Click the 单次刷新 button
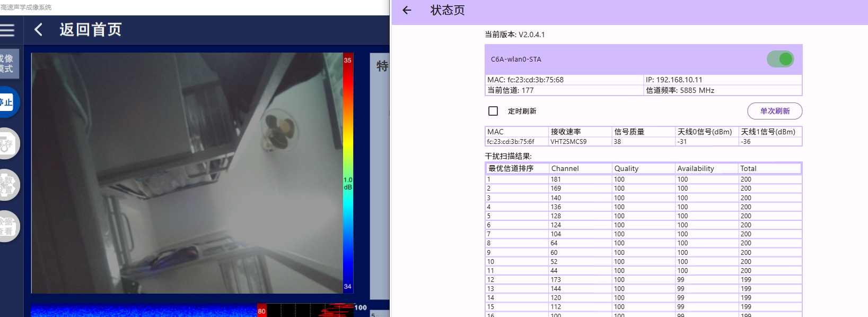 (x=775, y=111)
